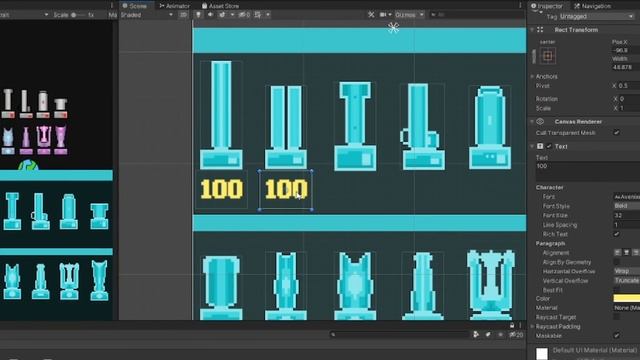Expand the Anchors section
The image size is (640, 360).
pos(532,76)
